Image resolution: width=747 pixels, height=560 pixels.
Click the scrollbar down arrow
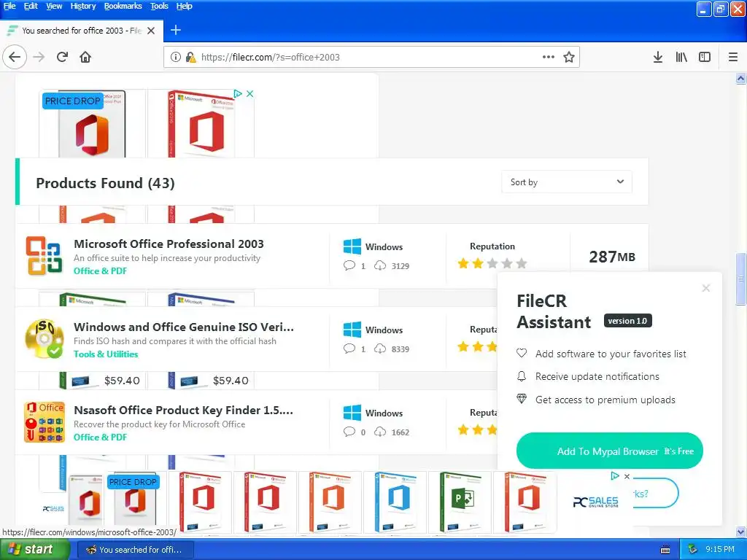(741, 531)
